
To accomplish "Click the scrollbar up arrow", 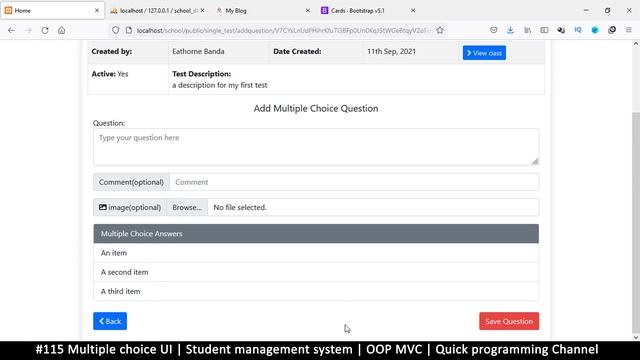I will (636, 44).
